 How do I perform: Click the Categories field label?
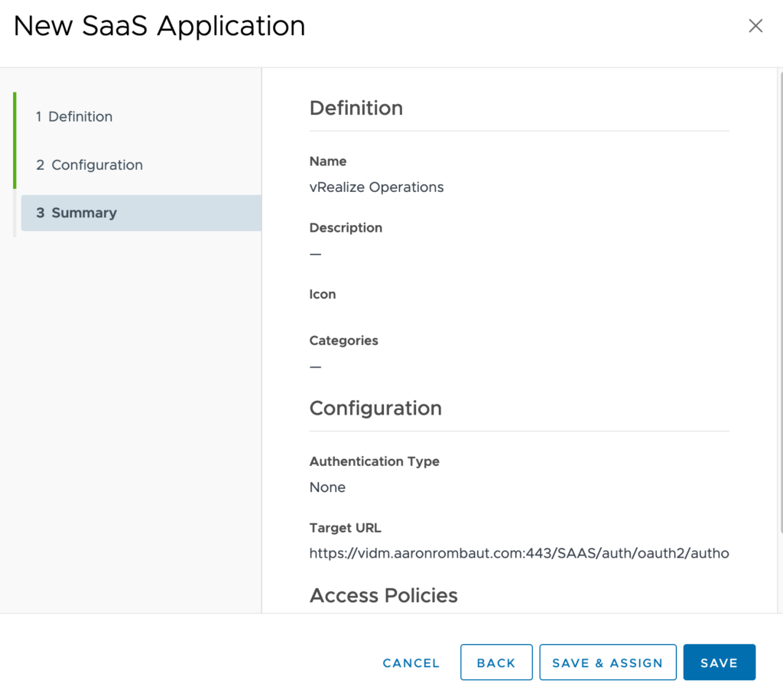(343, 340)
